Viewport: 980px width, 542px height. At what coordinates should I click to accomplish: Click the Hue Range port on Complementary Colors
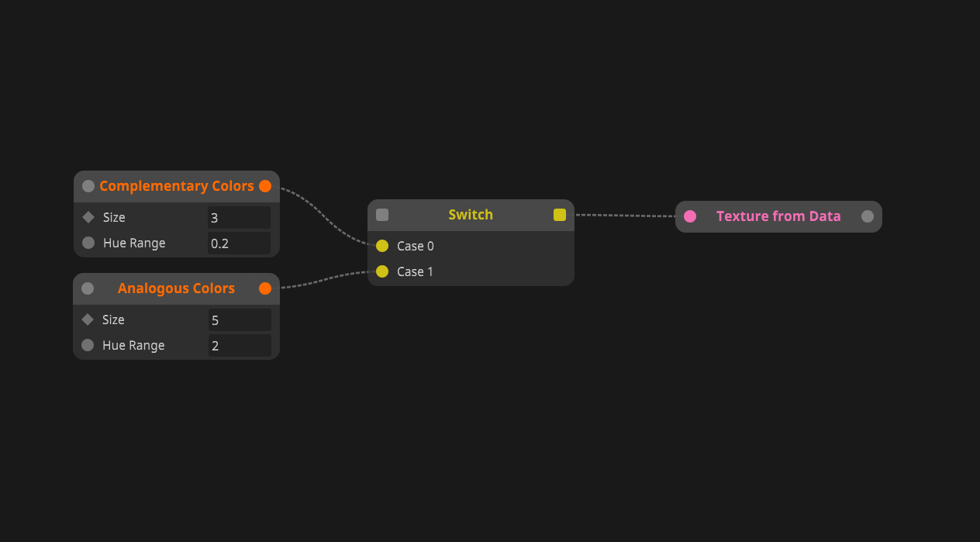pos(88,243)
